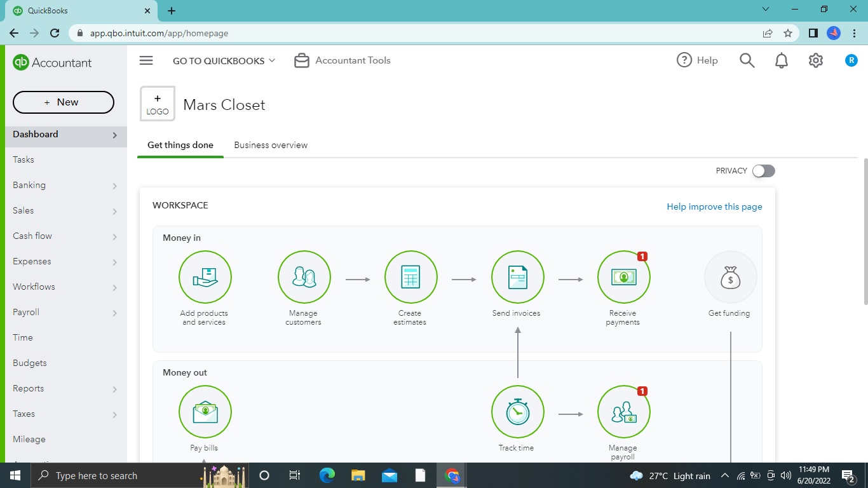Reload the page in browser
Viewport: 868px width, 488px height.
pyautogui.click(x=55, y=33)
